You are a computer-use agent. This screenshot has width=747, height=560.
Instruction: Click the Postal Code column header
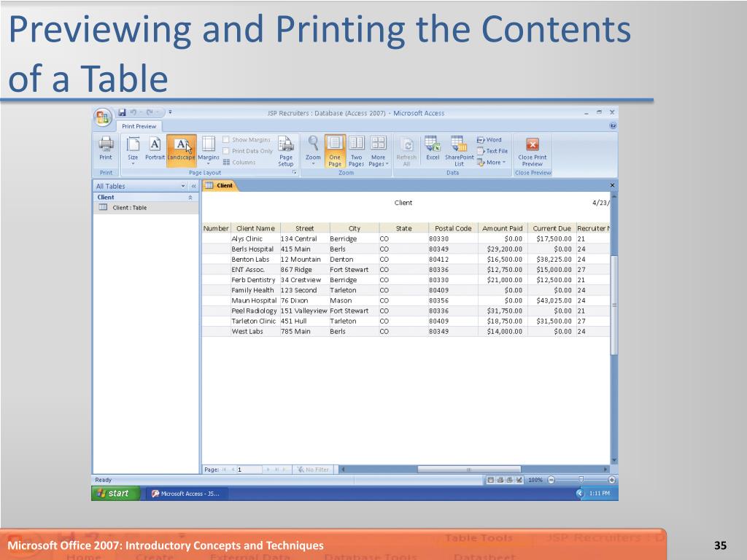click(453, 228)
